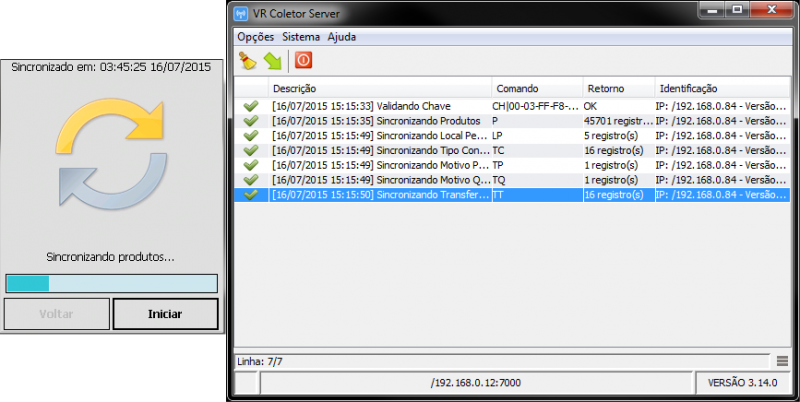Click the Voltar button
Viewport: 800px width, 402px height.
(x=57, y=314)
